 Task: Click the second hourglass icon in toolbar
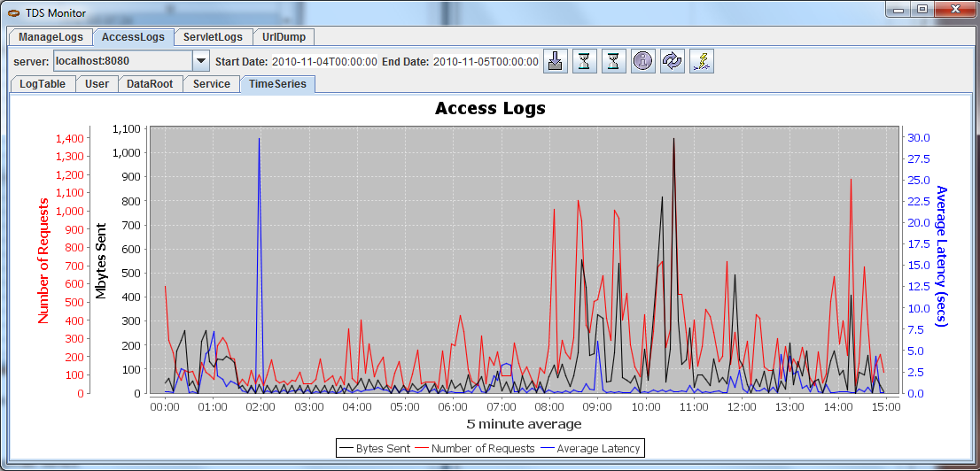click(x=614, y=61)
